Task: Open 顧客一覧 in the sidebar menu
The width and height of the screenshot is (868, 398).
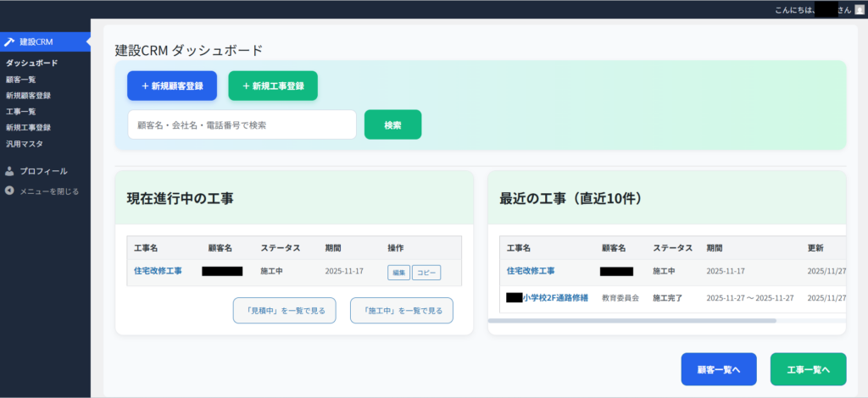Action: coord(21,79)
